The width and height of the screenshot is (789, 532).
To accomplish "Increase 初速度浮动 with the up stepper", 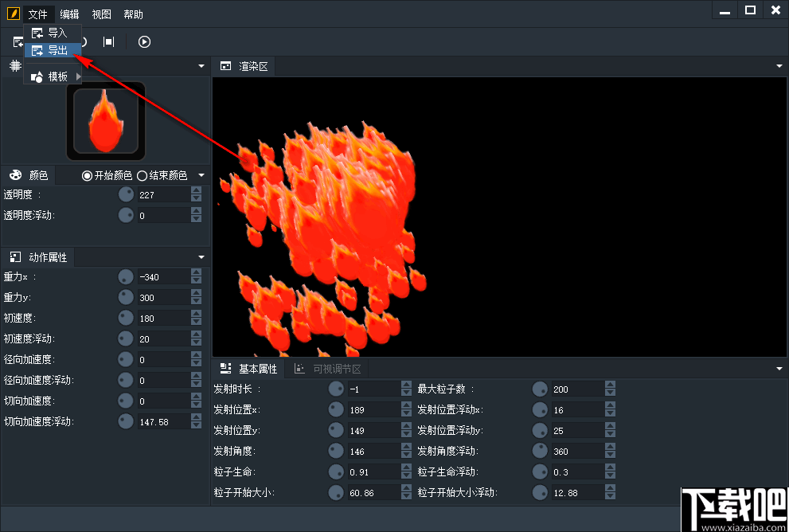I will point(196,334).
